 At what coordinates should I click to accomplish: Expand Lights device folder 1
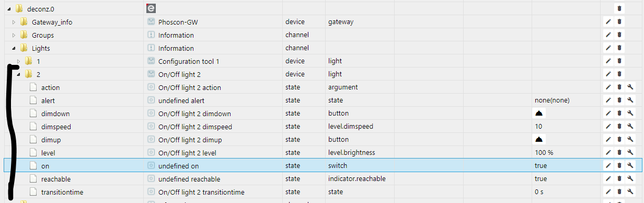[19, 61]
